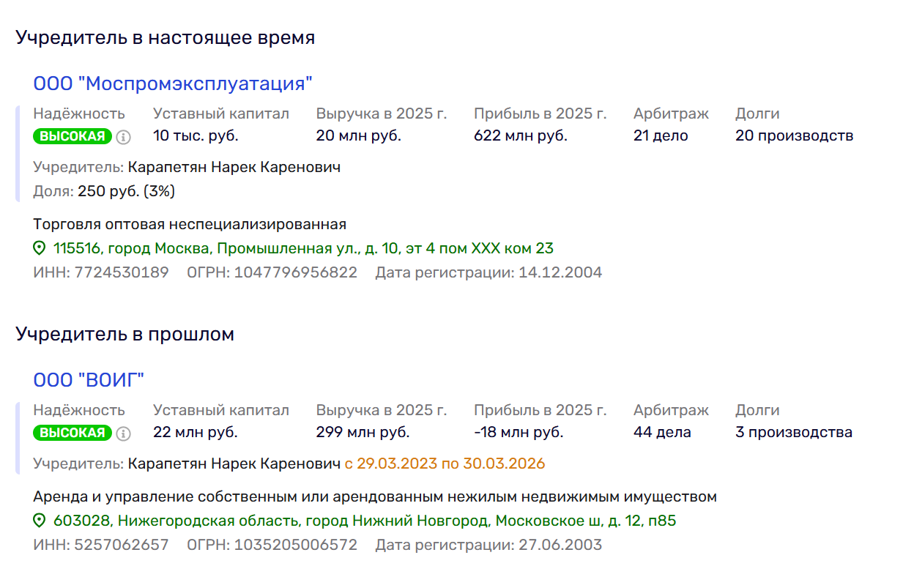
Task: Click the "299 млн руб." revenue value
Action: point(363,432)
